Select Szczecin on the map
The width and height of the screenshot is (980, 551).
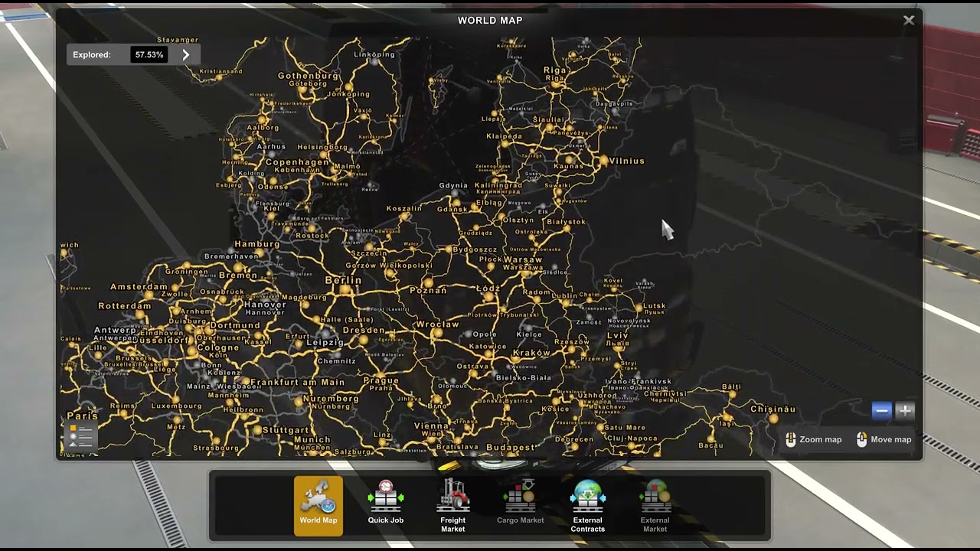[x=368, y=253]
